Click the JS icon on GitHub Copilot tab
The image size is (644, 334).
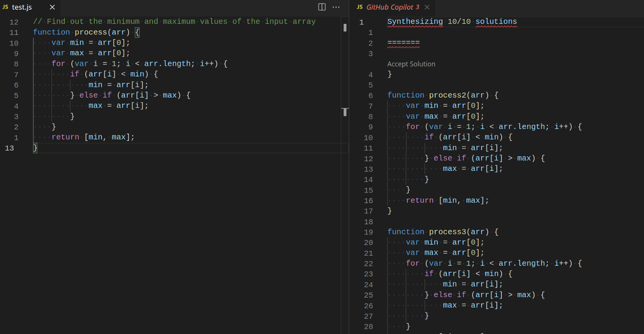tap(360, 7)
